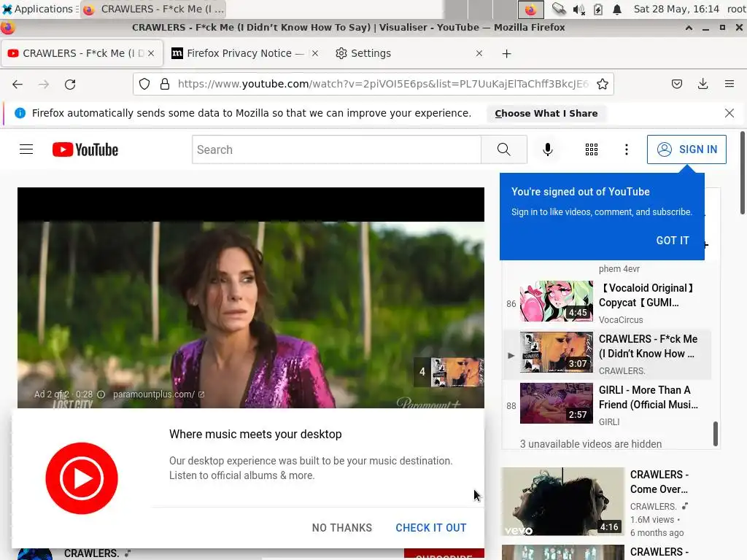
Task: Save page to Pocket
Action: point(677,85)
